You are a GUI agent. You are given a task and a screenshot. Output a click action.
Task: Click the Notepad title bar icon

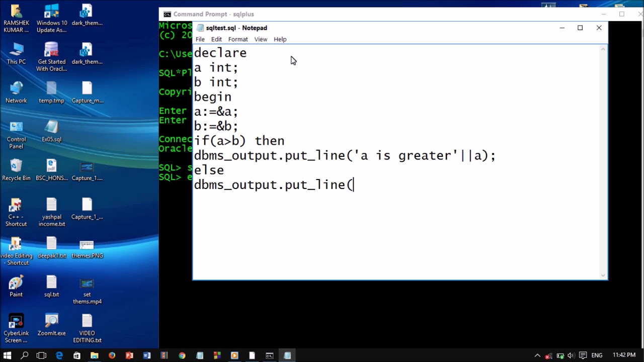[x=200, y=28]
